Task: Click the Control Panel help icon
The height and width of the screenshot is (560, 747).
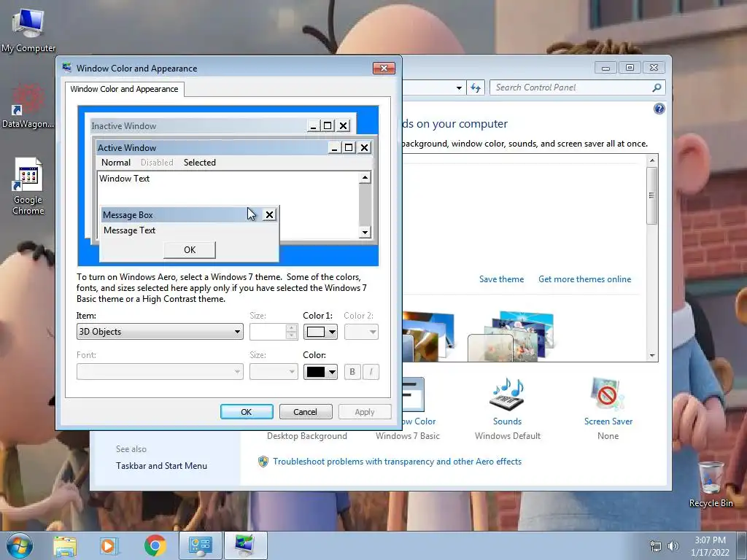Action: 659,109
